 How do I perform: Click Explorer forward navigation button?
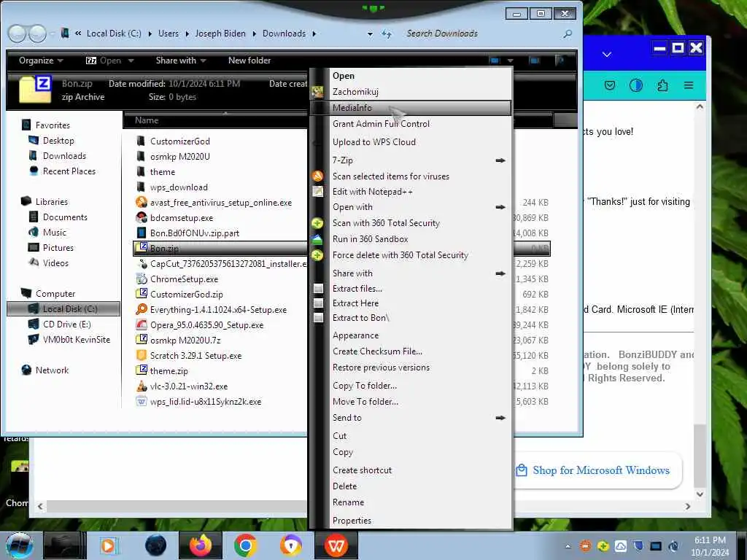tap(37, 34)
